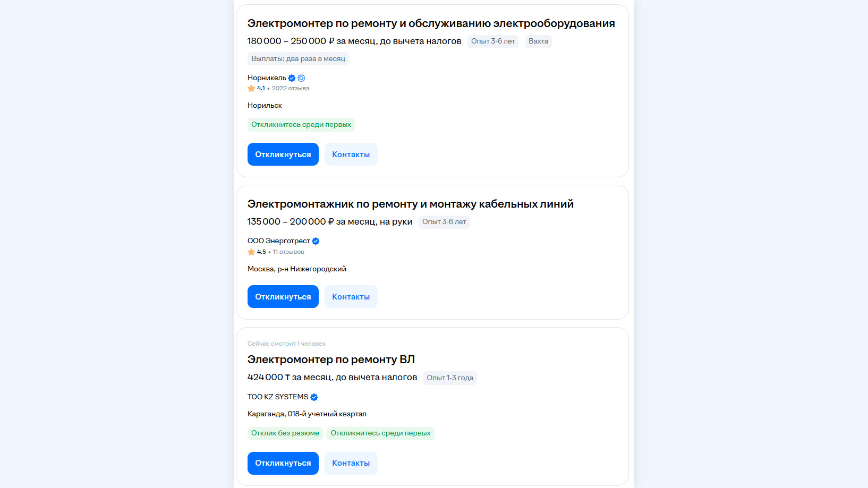Open the Электромонтер по ремонту ВЛ vacancy
This screenshot has width=868, height=488.
pos(331,359)
